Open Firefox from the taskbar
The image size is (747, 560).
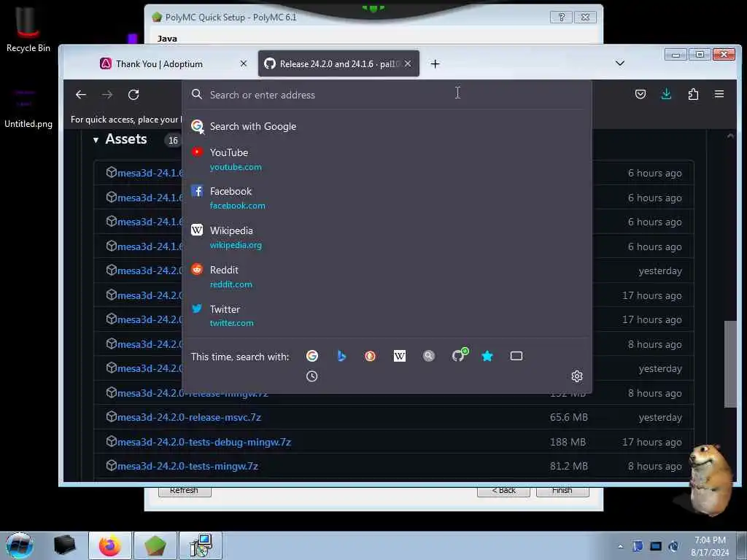[110, 545]
